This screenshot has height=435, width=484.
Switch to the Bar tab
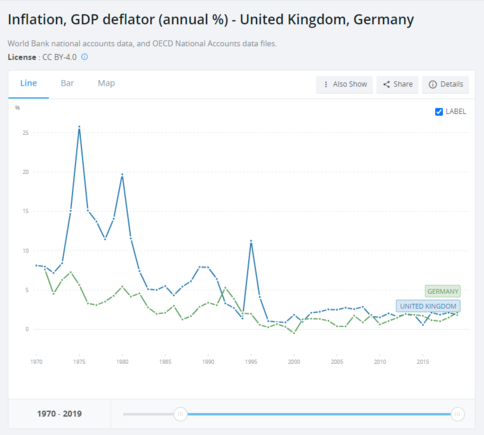click(x=67, y=83)
